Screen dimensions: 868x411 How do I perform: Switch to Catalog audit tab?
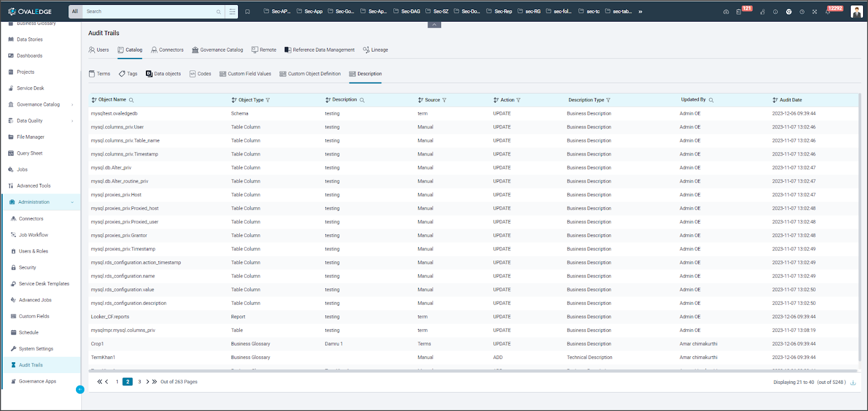130,50
